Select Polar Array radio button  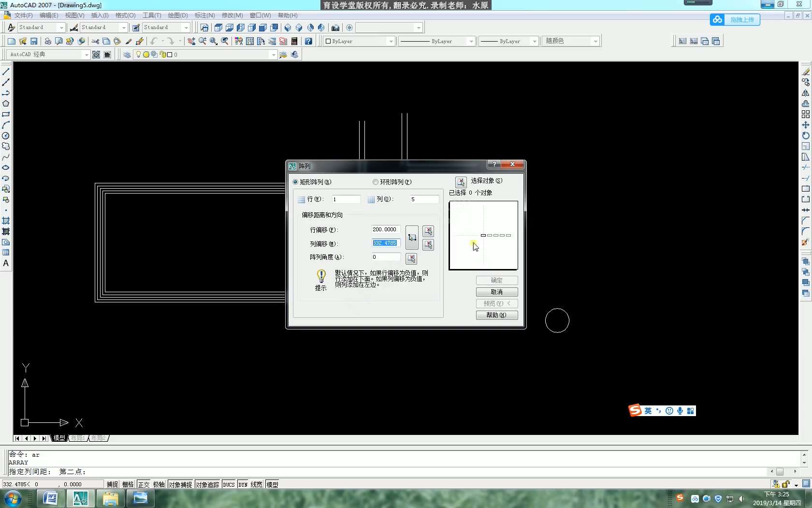[x=376, y=182]
